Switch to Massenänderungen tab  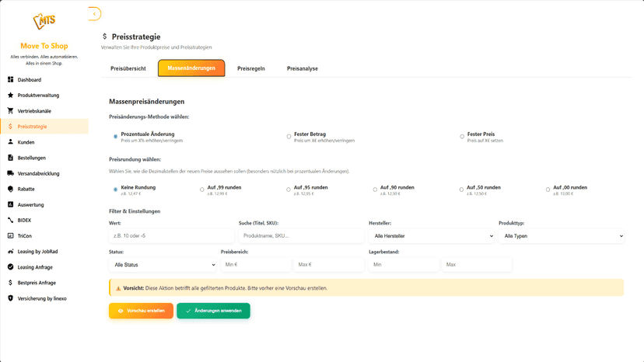click(191, 68)
